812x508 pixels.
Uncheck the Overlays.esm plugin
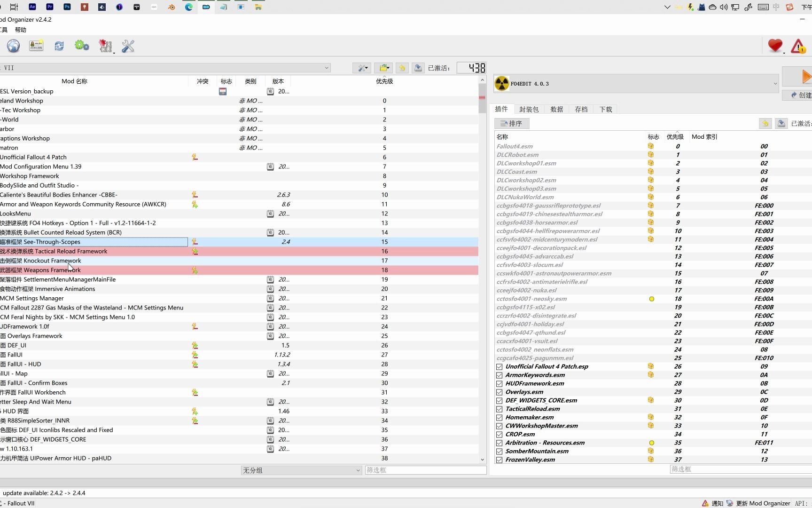[x=499, y=392]
